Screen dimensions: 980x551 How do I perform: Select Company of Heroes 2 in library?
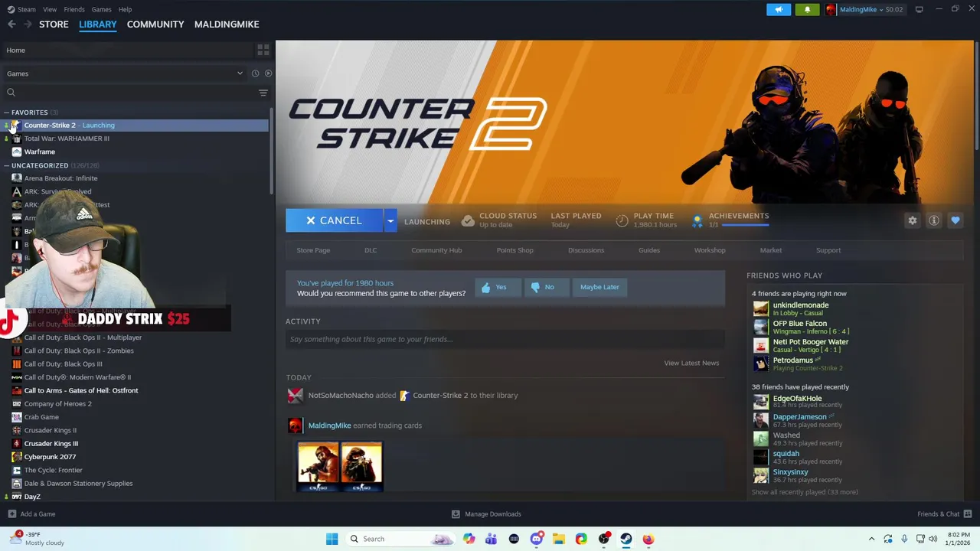57,404
